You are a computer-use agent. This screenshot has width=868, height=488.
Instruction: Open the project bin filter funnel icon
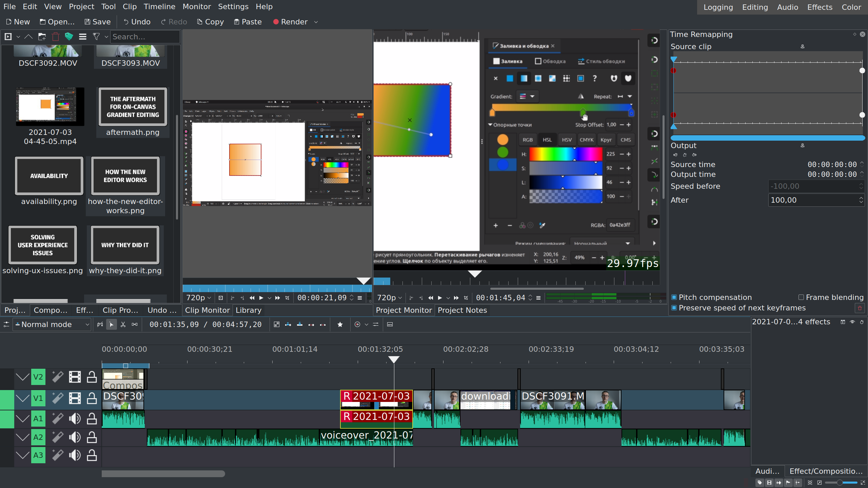pyautogui.click(x=96, y=37)
